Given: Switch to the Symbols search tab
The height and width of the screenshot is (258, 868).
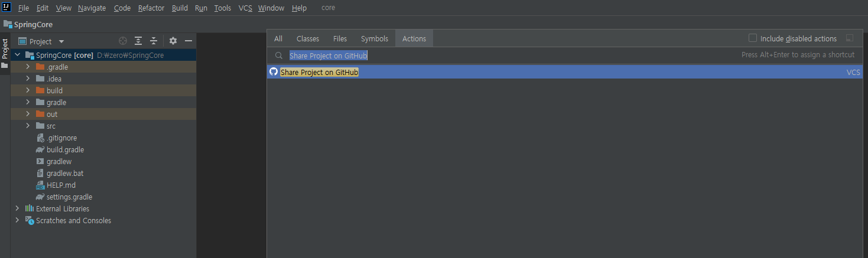Looking at the screenshot, I should [x=375, y=38].
